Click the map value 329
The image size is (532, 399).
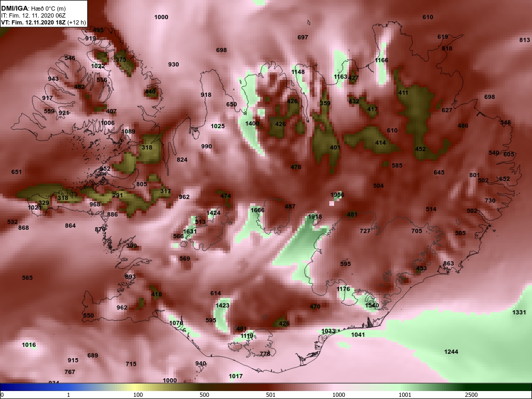[x=44, y=203]
